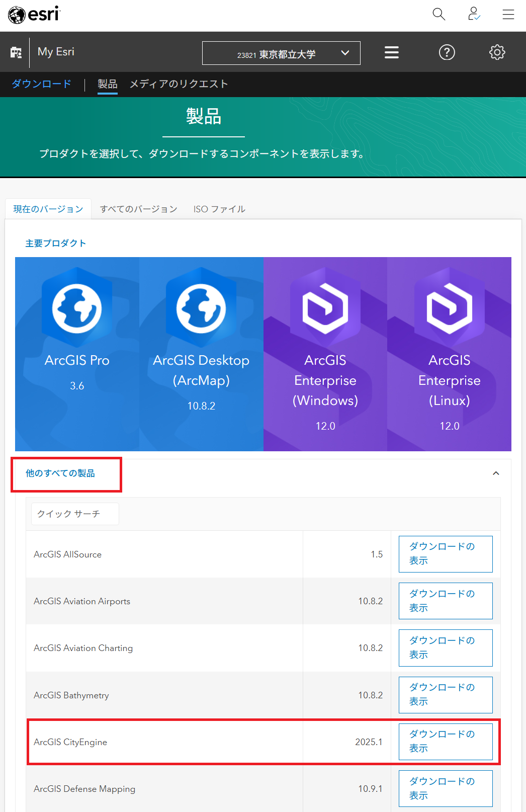Show downloads for ArcGIS AllSource
Viewport: 526px width, 812px height.
pyautogui.click(x=445, y=554)
